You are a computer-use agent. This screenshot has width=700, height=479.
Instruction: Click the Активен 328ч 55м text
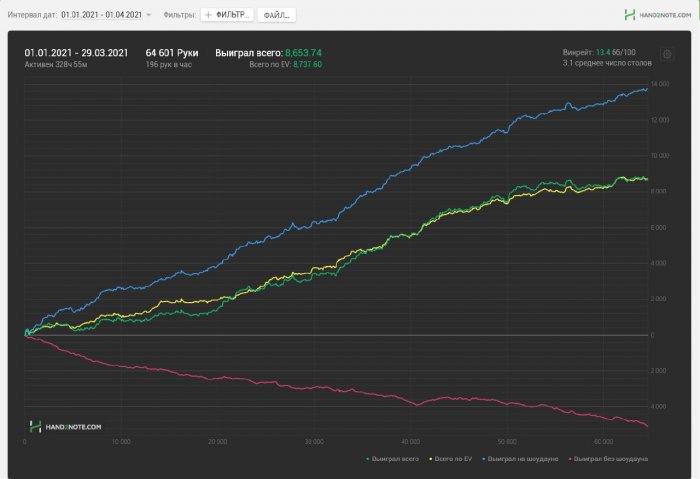56,64
